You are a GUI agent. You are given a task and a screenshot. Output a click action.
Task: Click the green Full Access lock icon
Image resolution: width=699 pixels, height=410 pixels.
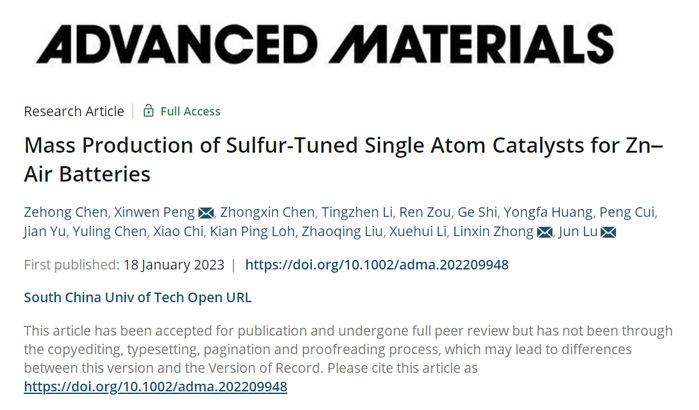click(148, 111)
